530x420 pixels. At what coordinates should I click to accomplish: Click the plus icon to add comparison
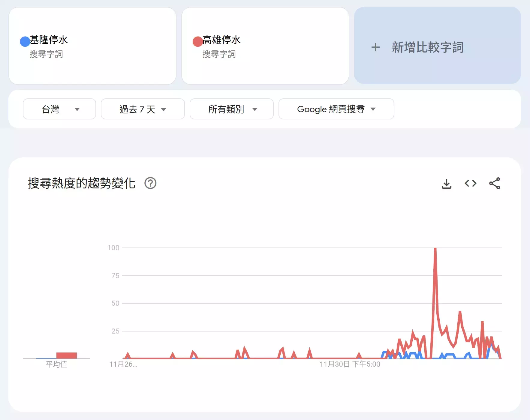[x=375, y=47]
